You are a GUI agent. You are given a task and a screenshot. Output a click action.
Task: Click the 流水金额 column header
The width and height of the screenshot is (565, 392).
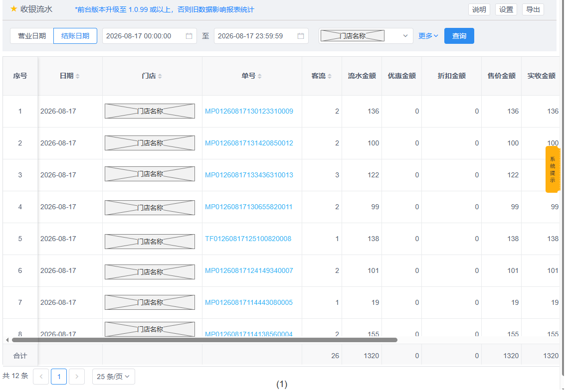point(362,76)
